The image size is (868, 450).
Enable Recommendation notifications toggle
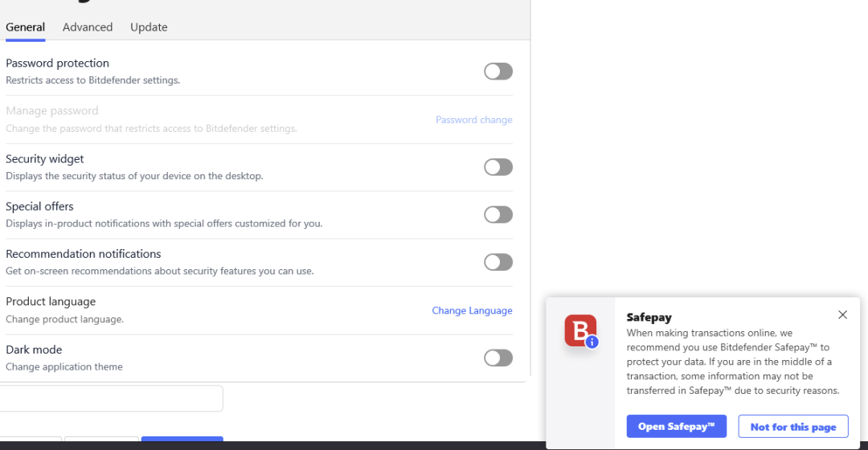pos(498,262)
